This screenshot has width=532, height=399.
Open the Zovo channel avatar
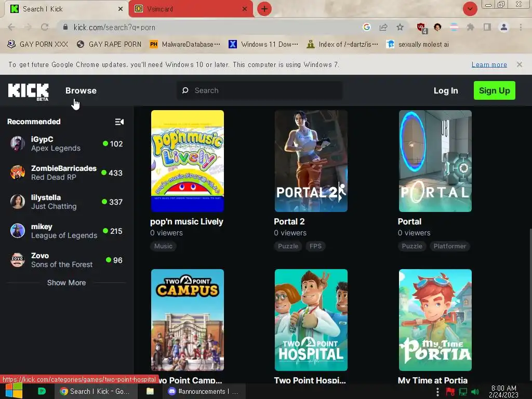coord(17,260)
